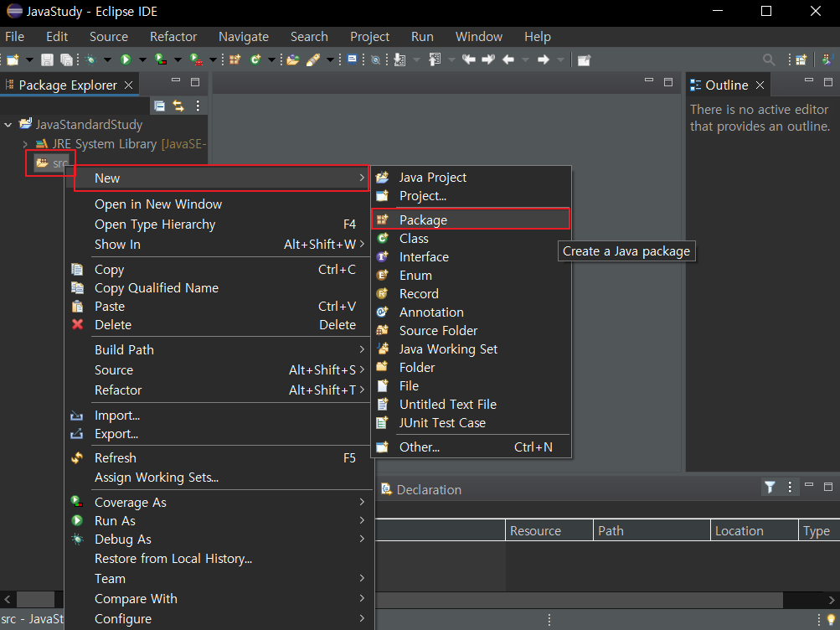
Task: Open Package Explorer view menu (three dots)
Action: (x=198, y=106)
